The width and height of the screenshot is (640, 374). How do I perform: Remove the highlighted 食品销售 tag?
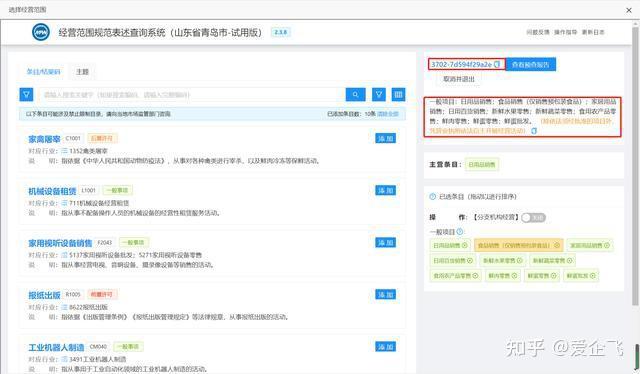click(557, 245)
